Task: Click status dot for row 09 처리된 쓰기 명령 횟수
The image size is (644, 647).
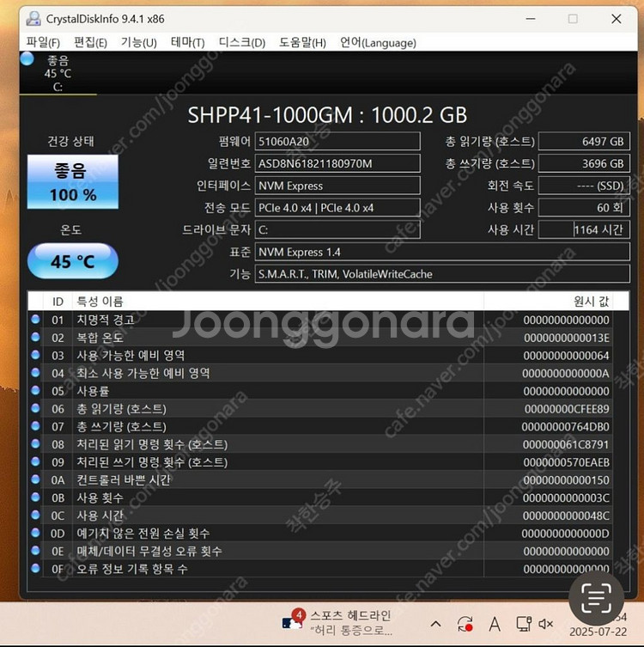Action: [35, 461]
